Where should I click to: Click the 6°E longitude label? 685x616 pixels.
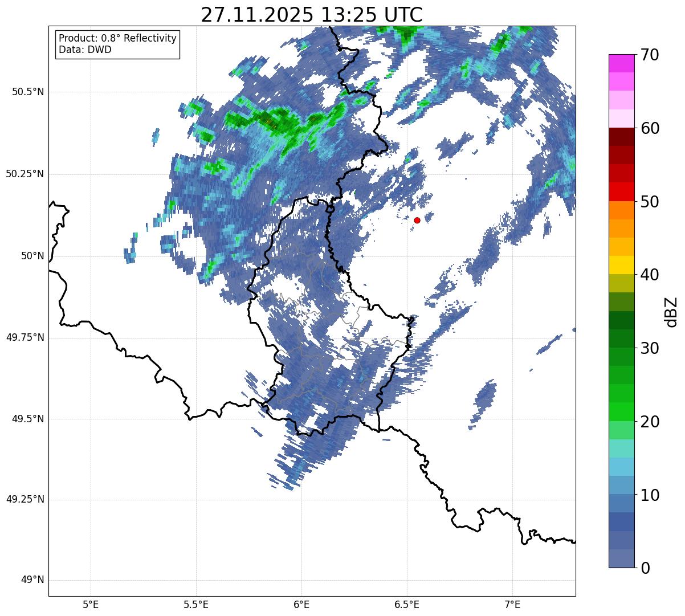point(301,604)
